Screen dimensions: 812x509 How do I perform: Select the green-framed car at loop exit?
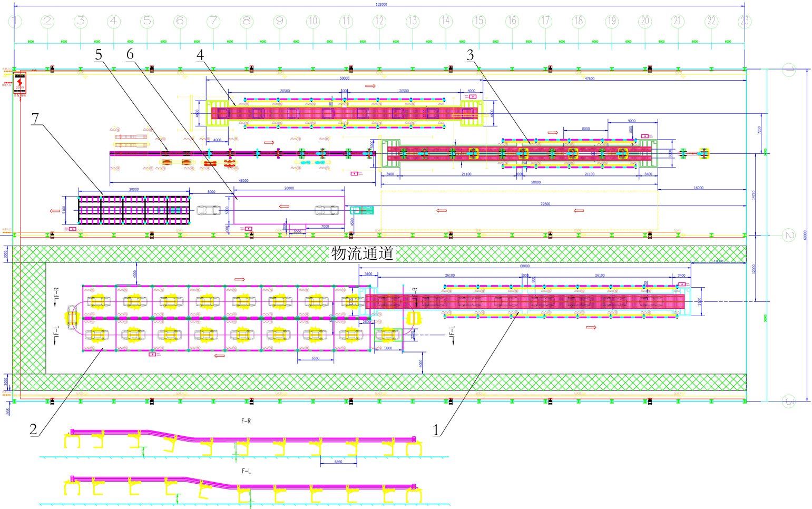tap(387, 334)
